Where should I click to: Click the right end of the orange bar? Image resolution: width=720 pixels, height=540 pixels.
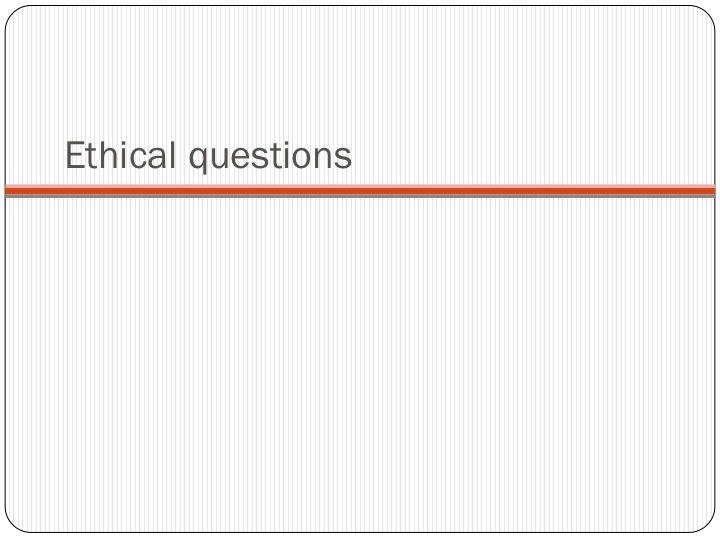pos(707,191)
